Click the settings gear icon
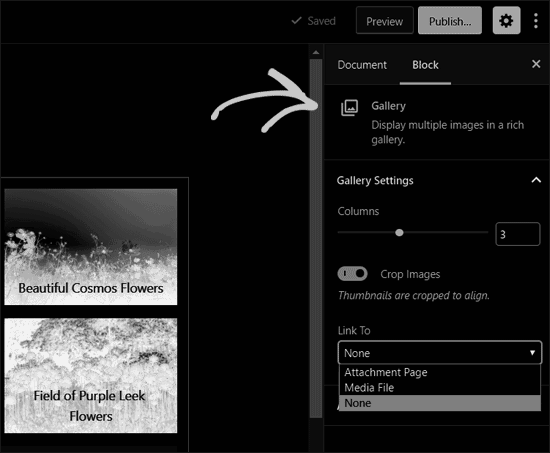Screen dimensions: 550x453 tap(506, 21)
